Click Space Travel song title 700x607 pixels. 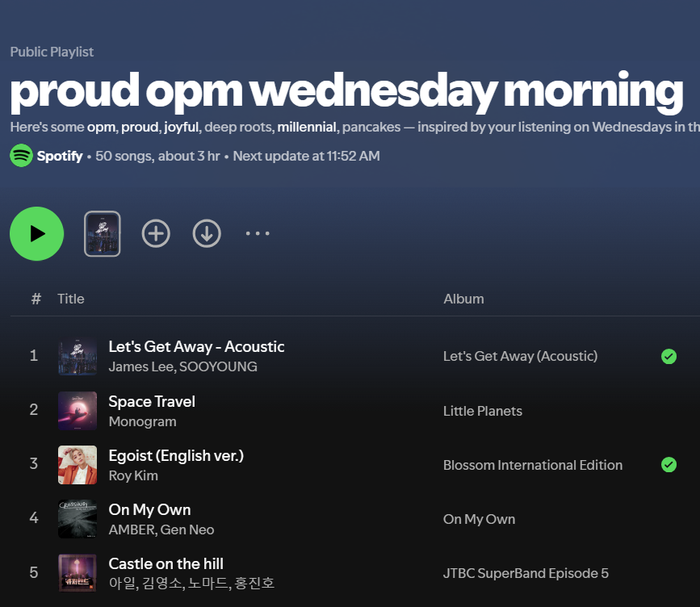click(x=152, y=402)
